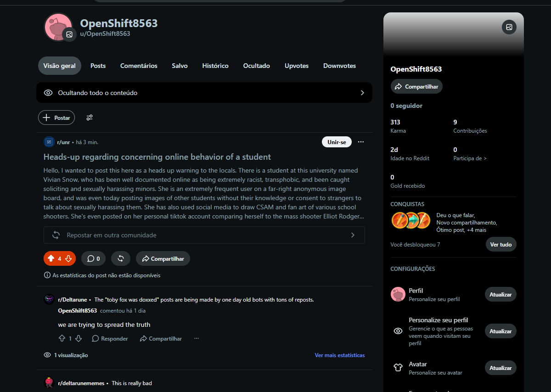The height and width of the screenshot is (392, 551).
Task: Open the Upvotes tab
Action: 297,66
